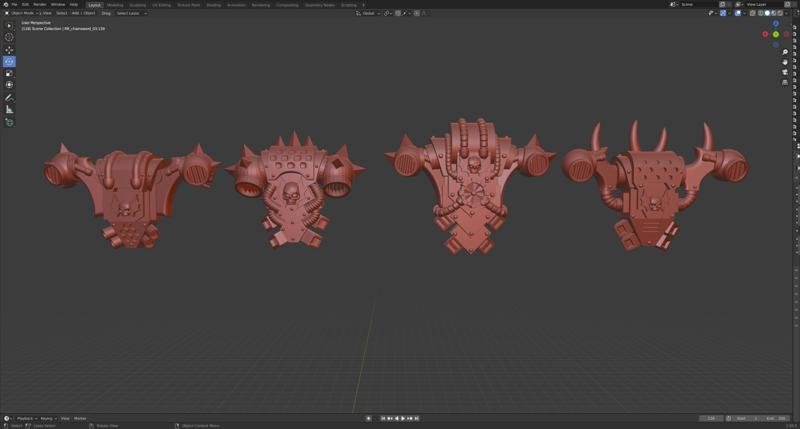Toggle X-ray mode
This screenshot has height=429, width=800.
pos(753,13)
